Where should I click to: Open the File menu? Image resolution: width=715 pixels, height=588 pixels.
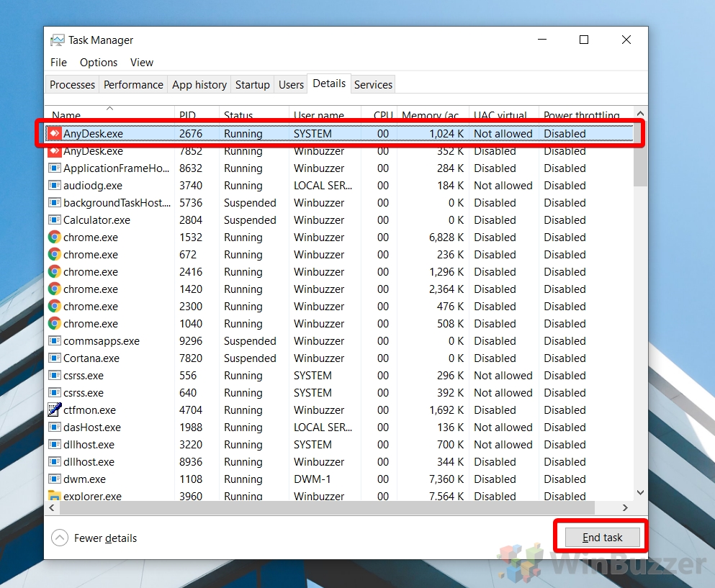[x=58, y=63]
